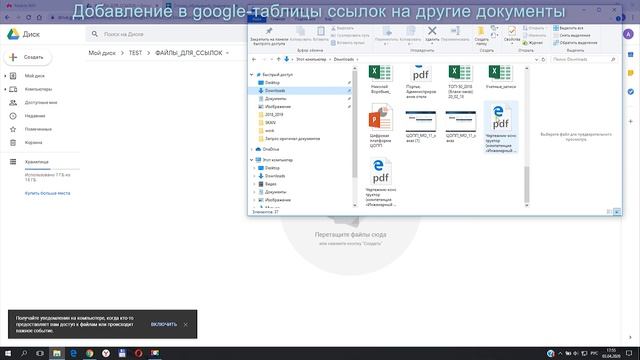
Task: Select OneDrive in Explorer tree
Action: pyautogui.click(x=271, y=149)
